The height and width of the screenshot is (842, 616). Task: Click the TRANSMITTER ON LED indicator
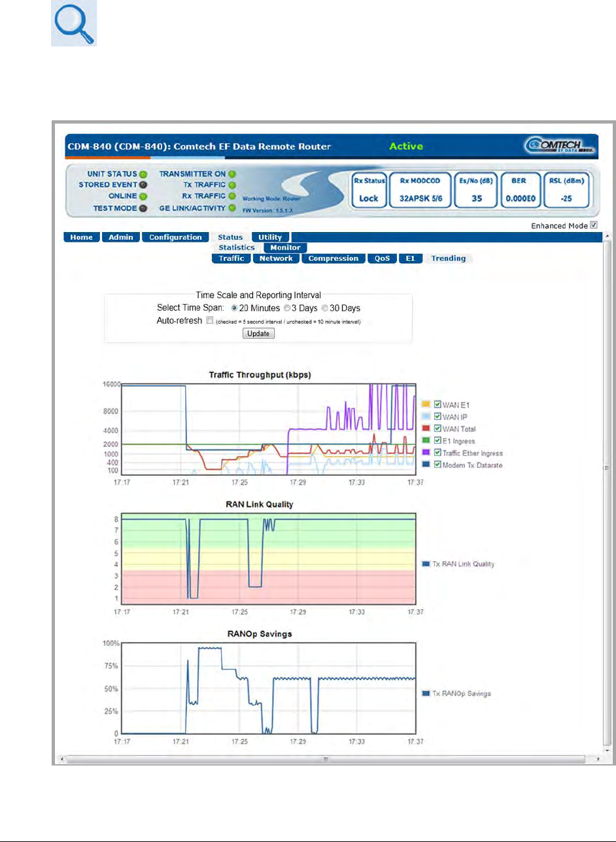click(x=231, y=175)
